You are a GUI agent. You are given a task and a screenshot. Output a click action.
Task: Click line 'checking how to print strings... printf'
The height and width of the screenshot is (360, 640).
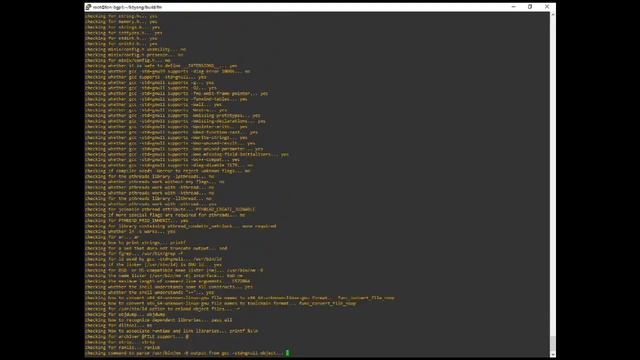(136, 242)
